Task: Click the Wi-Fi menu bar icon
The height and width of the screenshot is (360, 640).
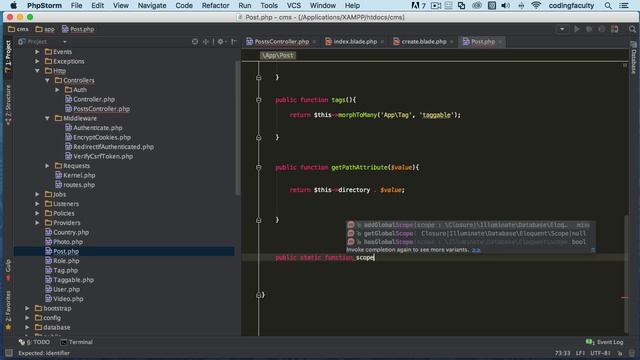Action: coord(536,5)
